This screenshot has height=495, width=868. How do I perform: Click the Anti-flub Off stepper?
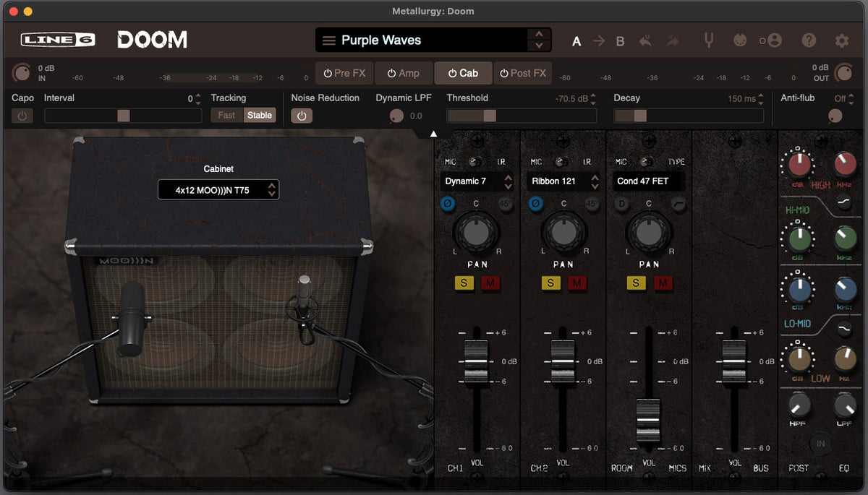coord(851,99)
